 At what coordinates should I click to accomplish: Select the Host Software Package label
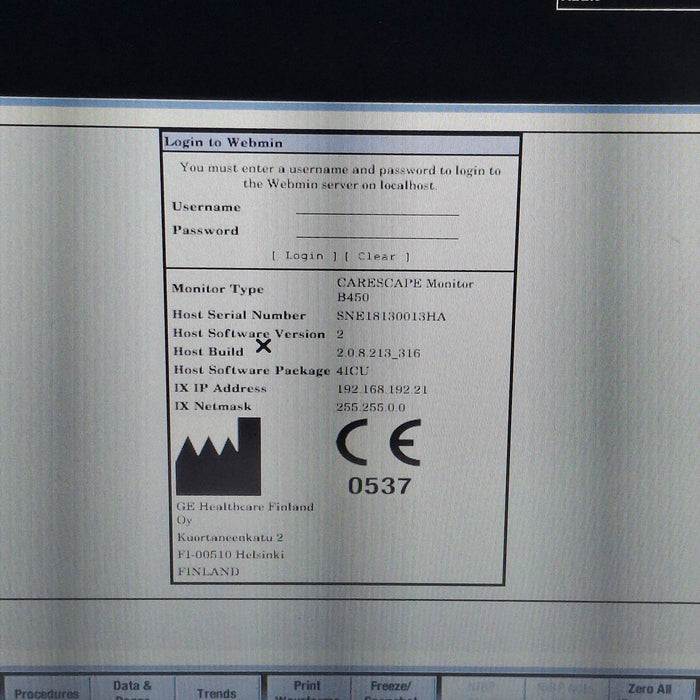(x=252, y=371)
